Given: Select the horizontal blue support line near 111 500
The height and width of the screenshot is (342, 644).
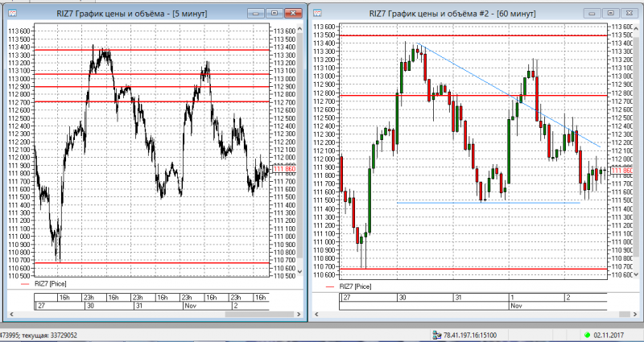Looking at the screenshot, I should (489, 203).
